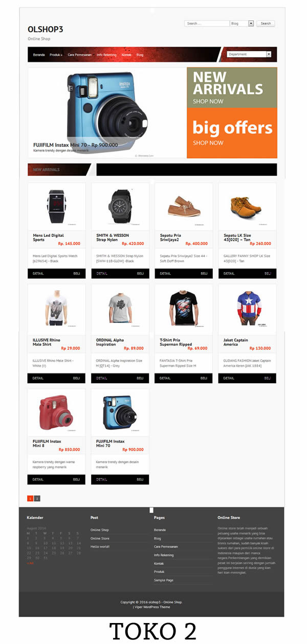Open the Jaket Captain America product image
This screenshot has width=307, height=644.
(248, 308)
